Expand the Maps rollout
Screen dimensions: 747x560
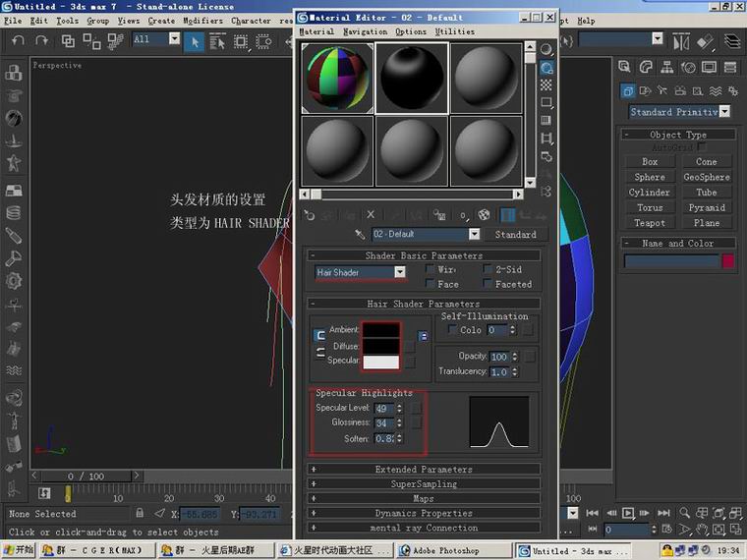(x=424, y=498)
